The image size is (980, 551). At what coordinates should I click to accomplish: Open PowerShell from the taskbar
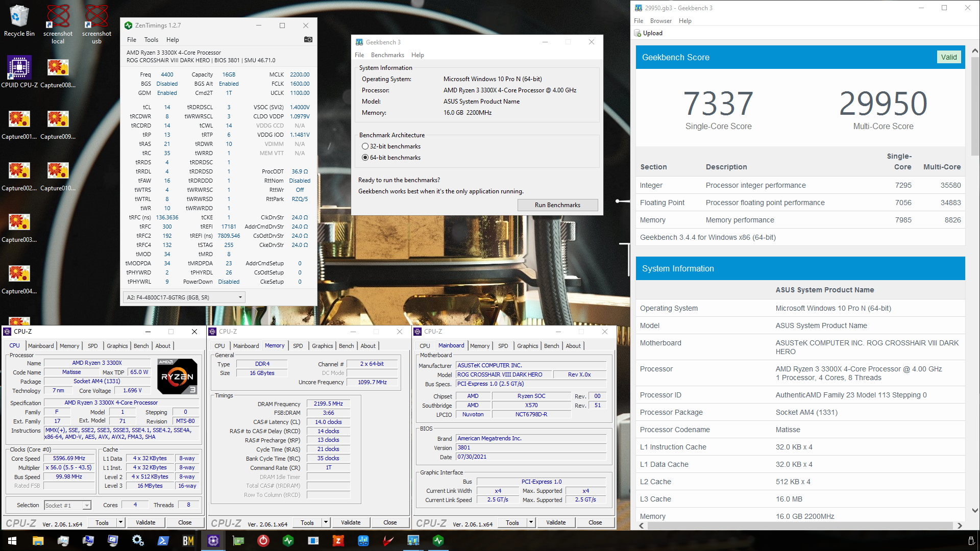click(163, 540)
